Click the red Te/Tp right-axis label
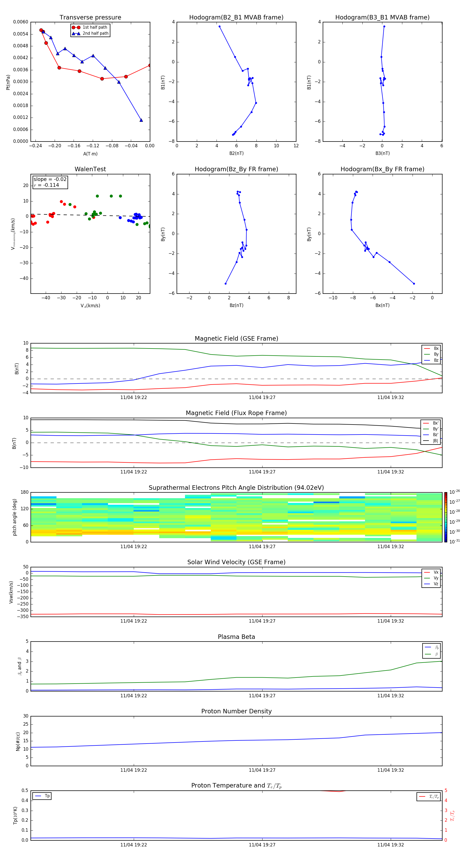This screenshot has width=473, height=868. point(453,815)
